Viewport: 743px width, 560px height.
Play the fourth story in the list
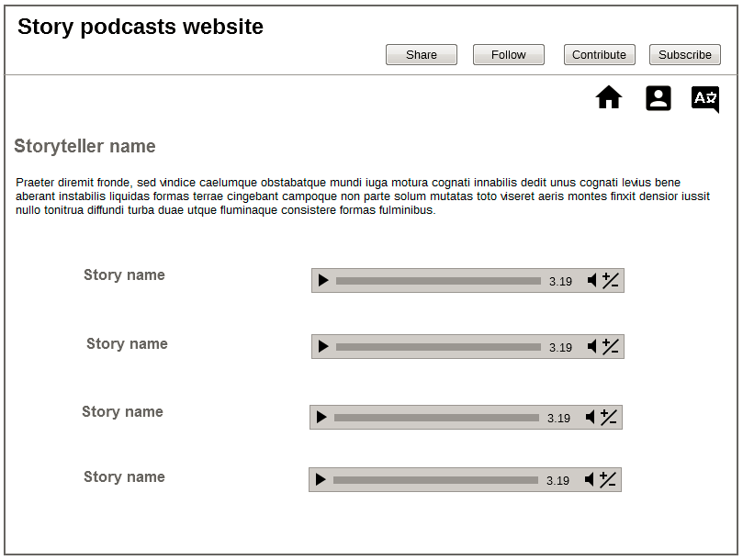tap(321, 479)
